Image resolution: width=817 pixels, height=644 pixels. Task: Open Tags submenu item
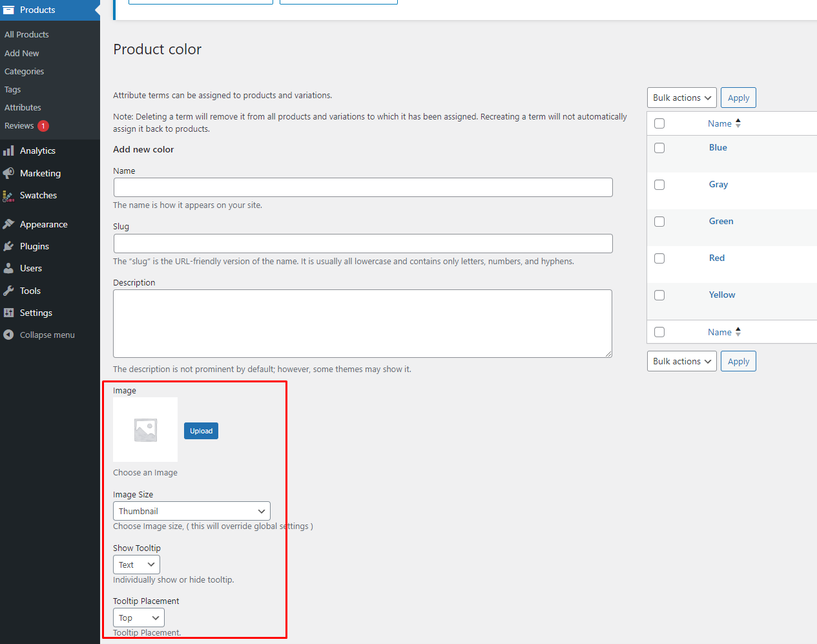13,89
